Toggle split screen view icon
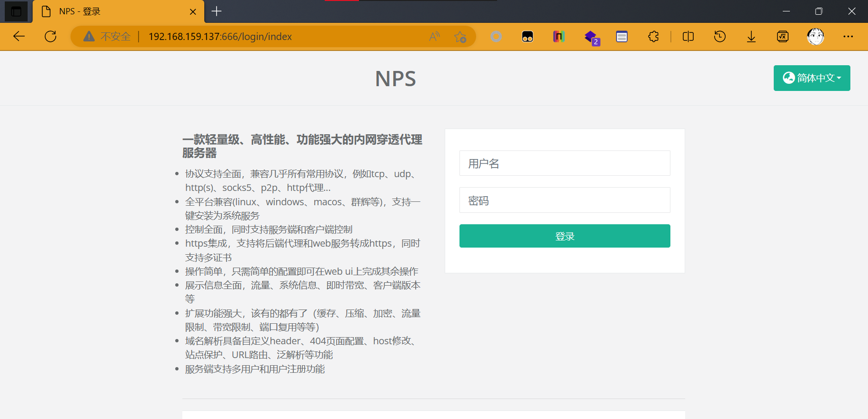The width and height of the screenshot is (868, 419). [688, 36]
